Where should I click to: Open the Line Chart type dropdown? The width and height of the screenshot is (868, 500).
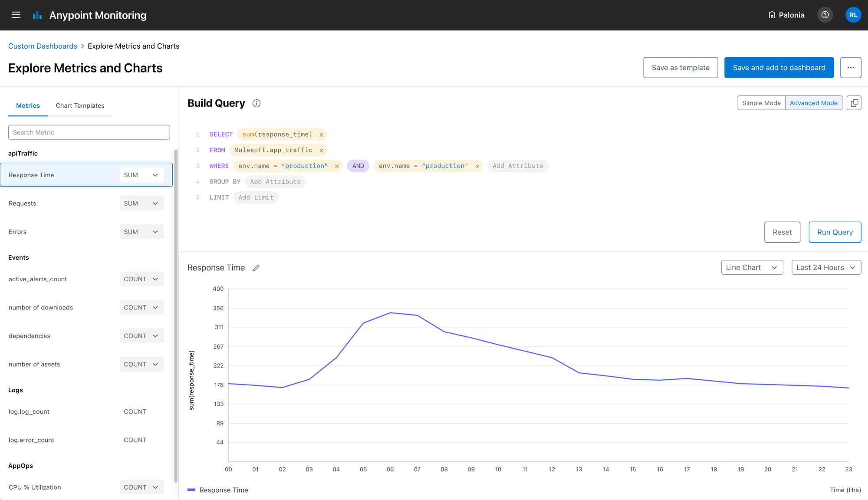[x=752, y=267]
